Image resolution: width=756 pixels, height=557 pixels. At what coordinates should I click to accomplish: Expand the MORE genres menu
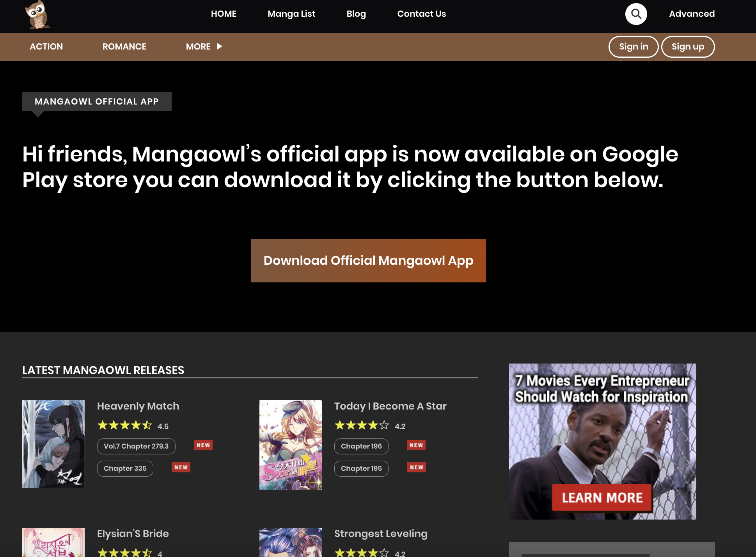click(204, 47)
